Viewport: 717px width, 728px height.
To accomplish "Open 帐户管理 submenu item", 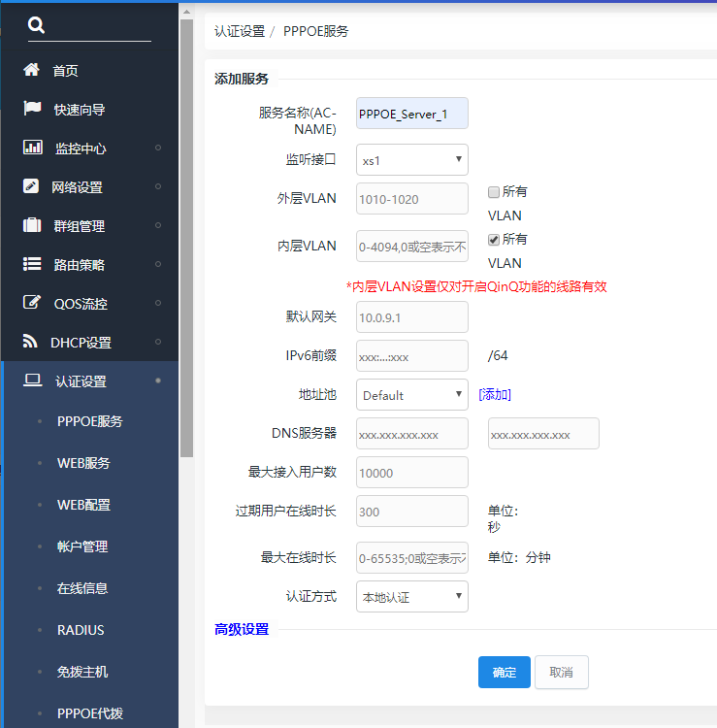I will tap(82, 546).
